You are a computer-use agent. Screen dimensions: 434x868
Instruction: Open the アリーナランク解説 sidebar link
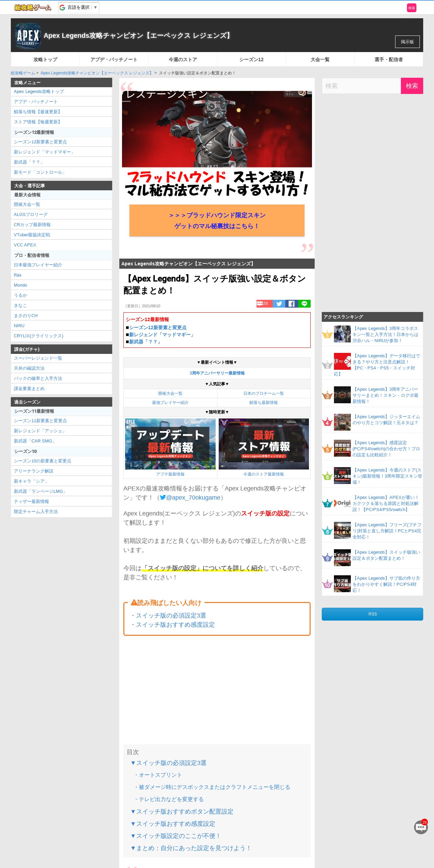point(33,471)
